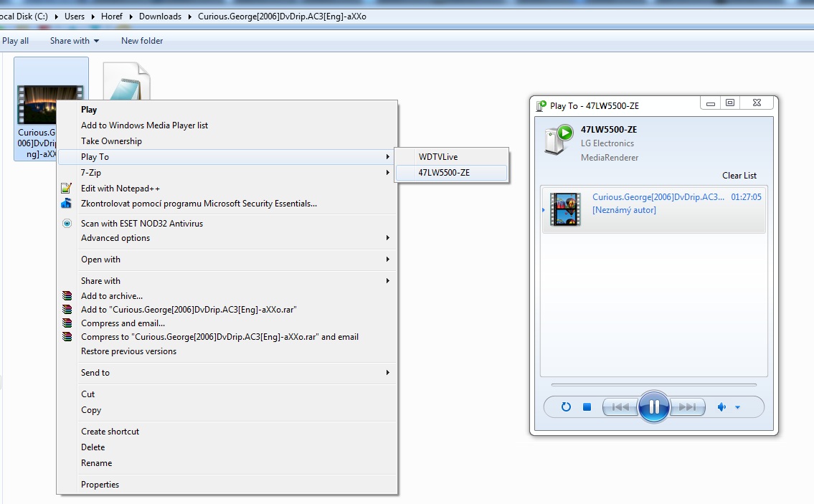Image resolution: width=814 pixels, height=504 pixels.
Task: Click the Notepad++ icon in the context menu
Action: [x=67, y=189]
